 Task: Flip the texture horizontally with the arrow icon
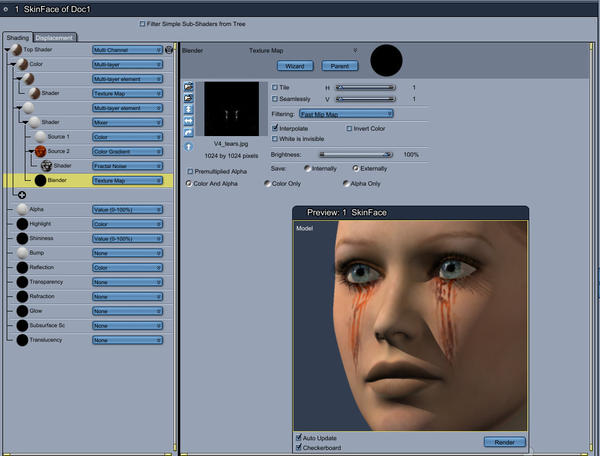click(x=188, y=121)
